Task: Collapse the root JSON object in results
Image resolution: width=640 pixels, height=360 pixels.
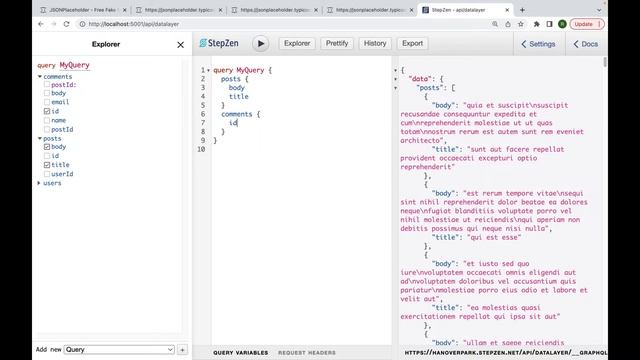Action: point(396,70)
